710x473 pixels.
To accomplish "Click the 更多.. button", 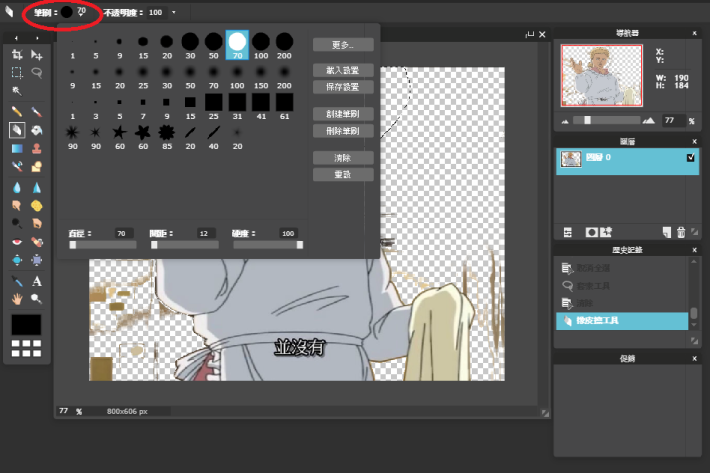I will tap(343, 45).
